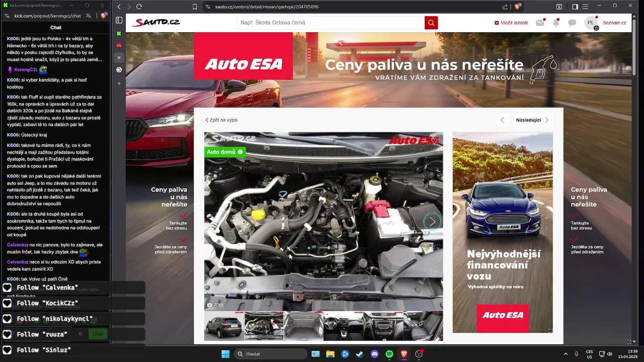Click the Auto ESA fuel prices banner
644x362 pixels.
click(x=378, y=70)
